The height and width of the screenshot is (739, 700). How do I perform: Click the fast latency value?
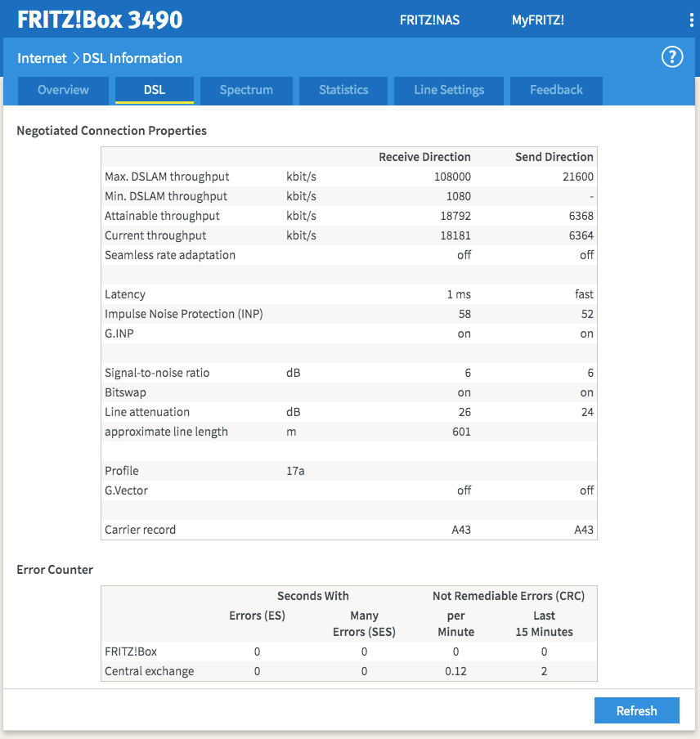click(584, 294)
